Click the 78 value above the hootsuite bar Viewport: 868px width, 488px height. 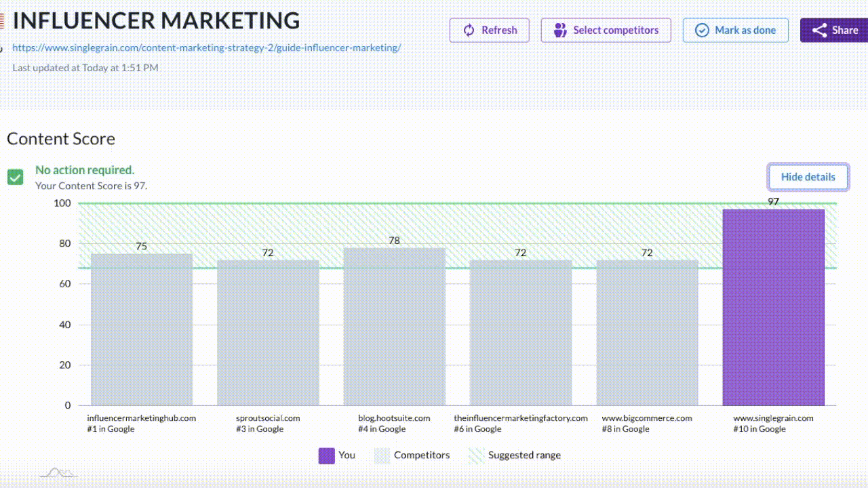(x=395, y=241)
